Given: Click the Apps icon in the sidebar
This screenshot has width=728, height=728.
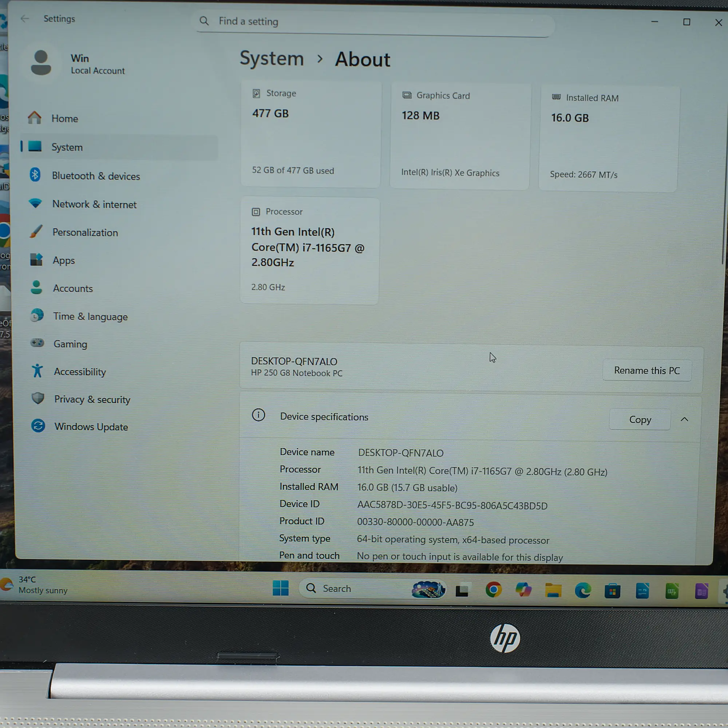Looking at the screenshot, I should coord(36,260).
